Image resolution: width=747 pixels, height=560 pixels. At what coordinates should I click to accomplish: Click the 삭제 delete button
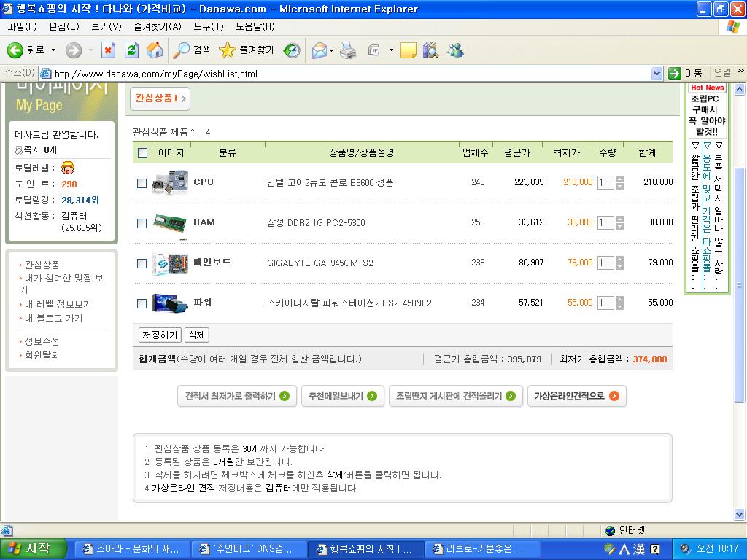(197, 335)
